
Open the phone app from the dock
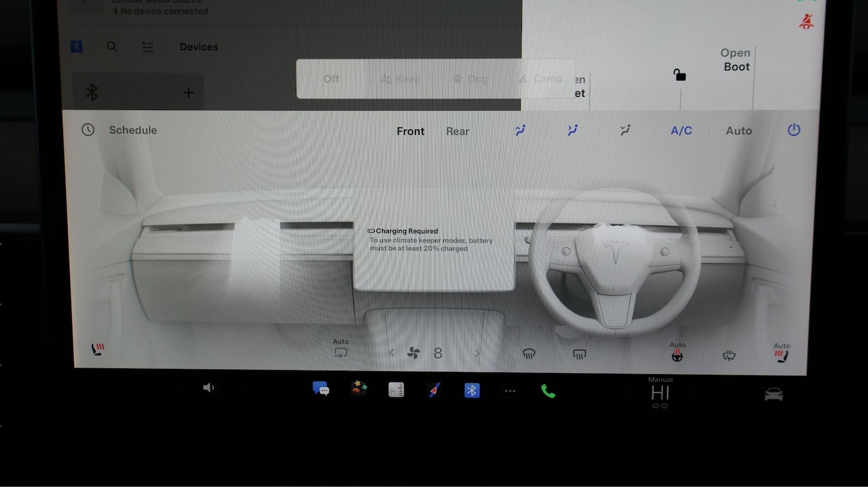(x=547, y=391)
